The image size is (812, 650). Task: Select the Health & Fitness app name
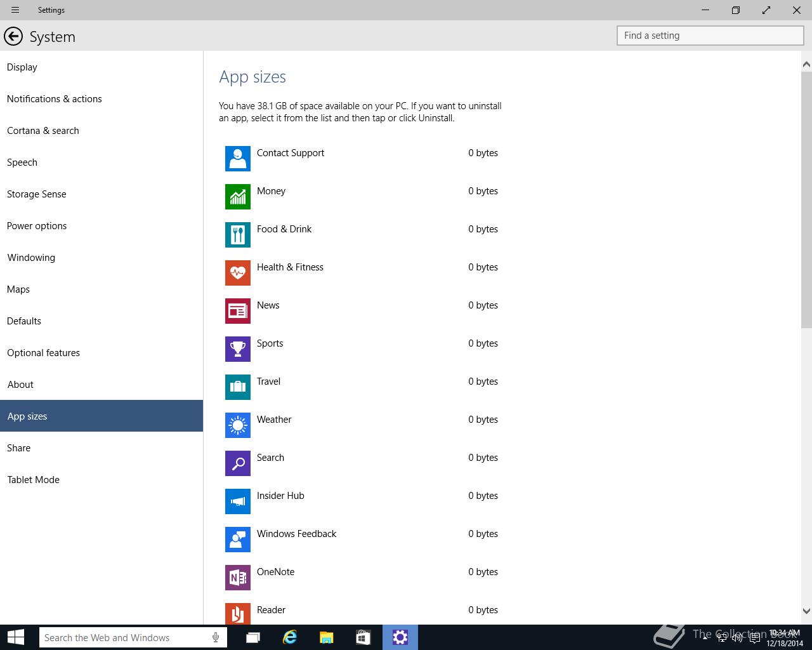pyautogui.click(x=290, y=267)
